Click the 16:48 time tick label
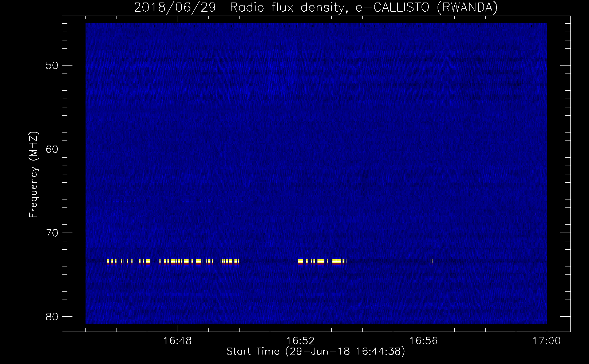Viewport: 589px width, 364px height. pos(178,341)
